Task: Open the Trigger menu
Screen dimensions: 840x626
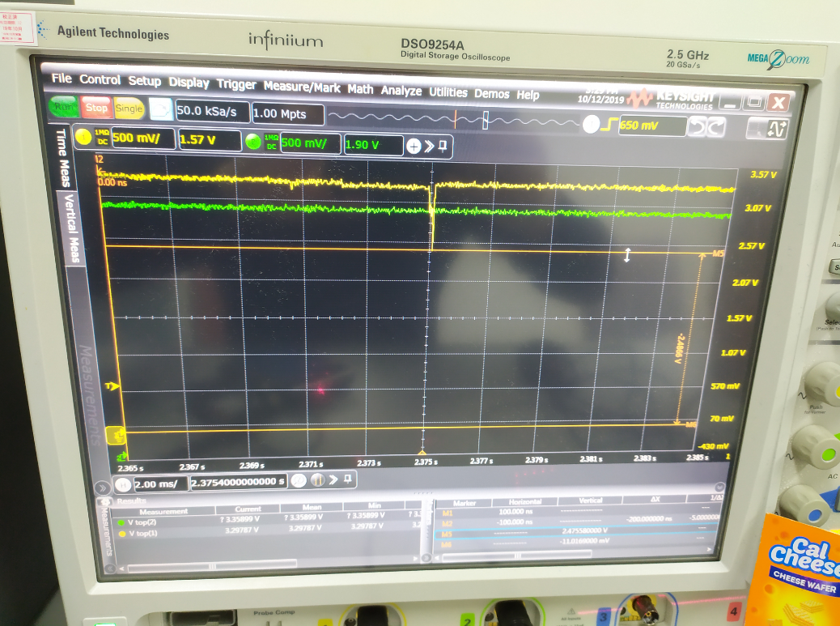Action: 236,85
